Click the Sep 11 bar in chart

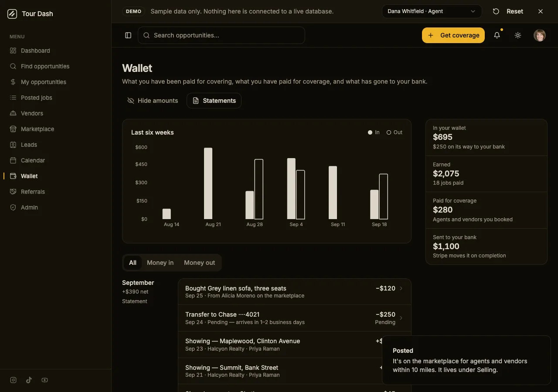pos(333,193)
